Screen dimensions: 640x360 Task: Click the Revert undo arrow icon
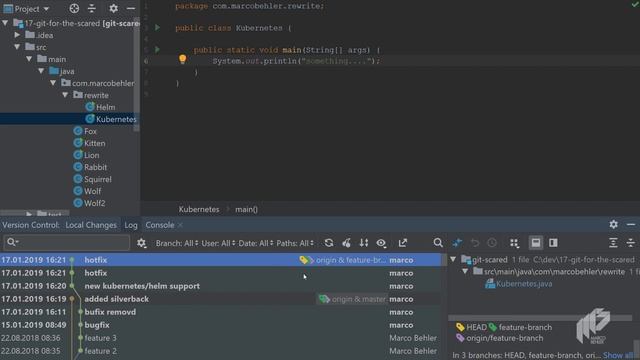tap(475, 243)
